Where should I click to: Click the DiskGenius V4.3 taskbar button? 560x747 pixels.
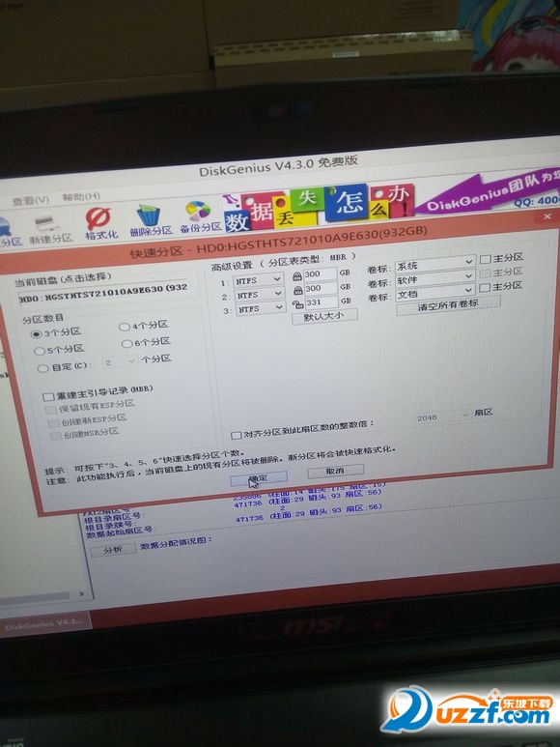[x=44, y=624]
